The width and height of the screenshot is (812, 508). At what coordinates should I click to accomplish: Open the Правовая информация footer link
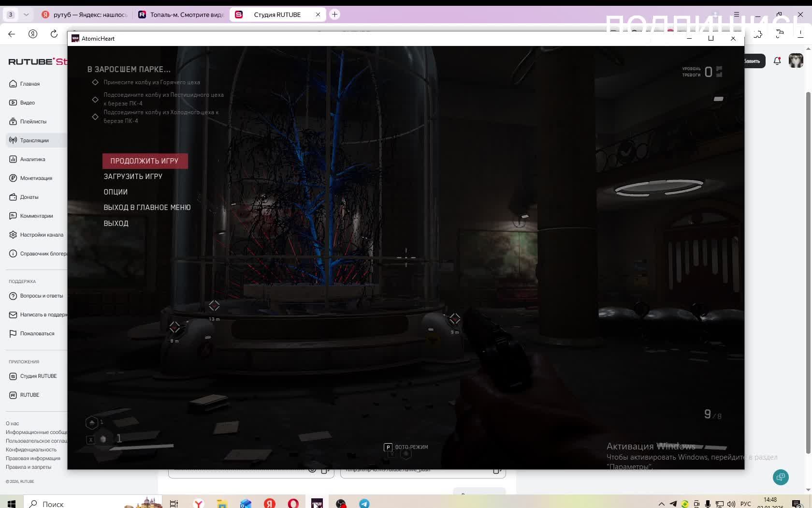tap(33, 458)
